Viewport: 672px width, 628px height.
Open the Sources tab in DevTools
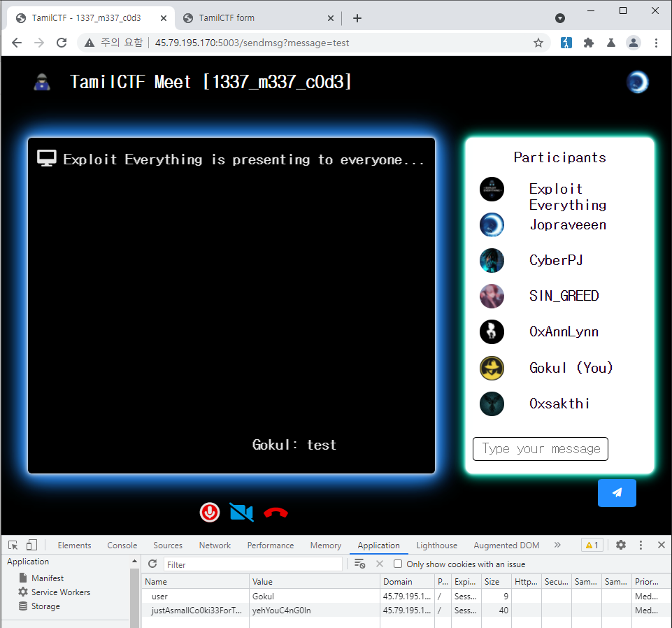[x=168, y=545]
